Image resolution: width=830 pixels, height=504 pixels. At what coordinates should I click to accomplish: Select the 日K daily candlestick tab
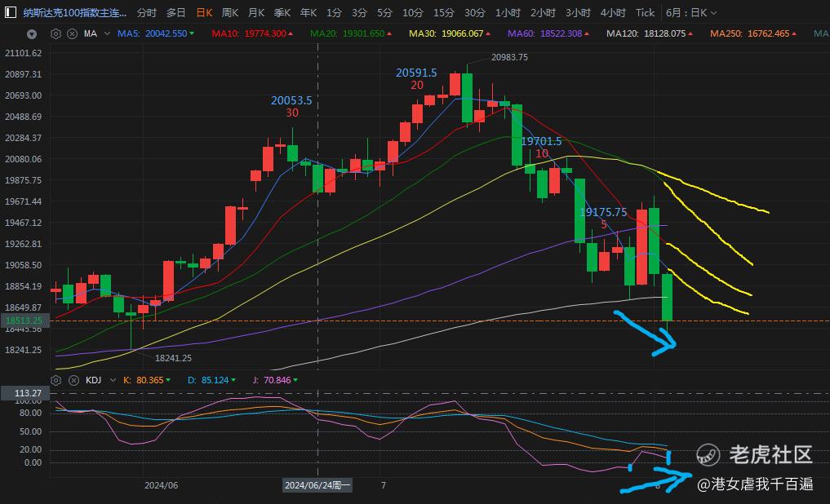click(x=204, y=13)
